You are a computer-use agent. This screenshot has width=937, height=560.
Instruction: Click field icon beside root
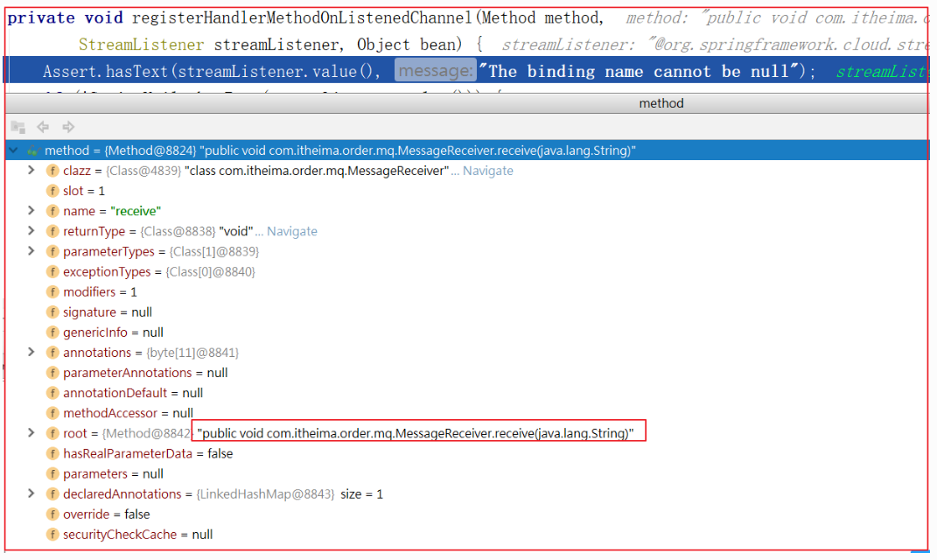(x=52, y=433)
